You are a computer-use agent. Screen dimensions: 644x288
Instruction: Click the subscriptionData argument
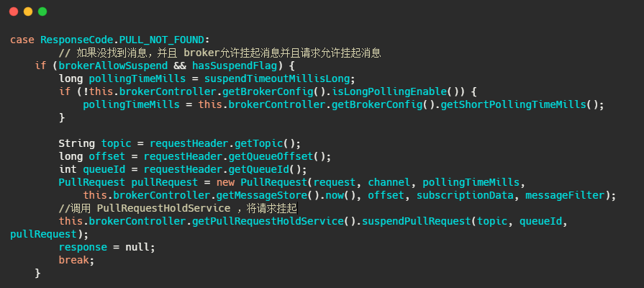click(465, 195)
